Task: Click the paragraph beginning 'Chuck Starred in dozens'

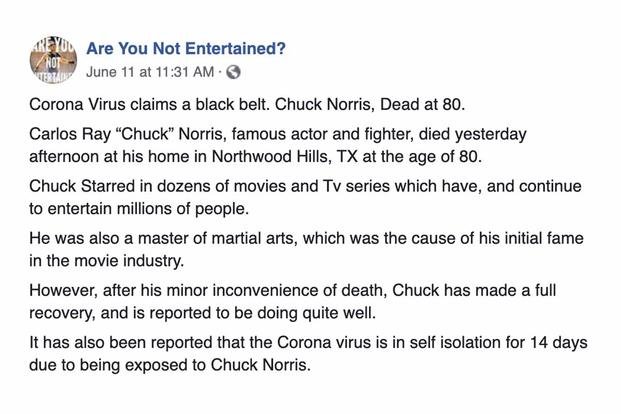Action: pyautogui.click(x=305, y=197)
